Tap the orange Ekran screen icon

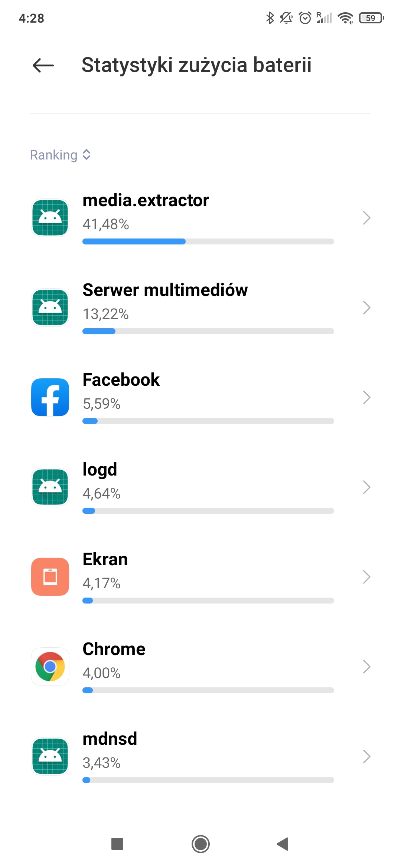coord(50,577)
